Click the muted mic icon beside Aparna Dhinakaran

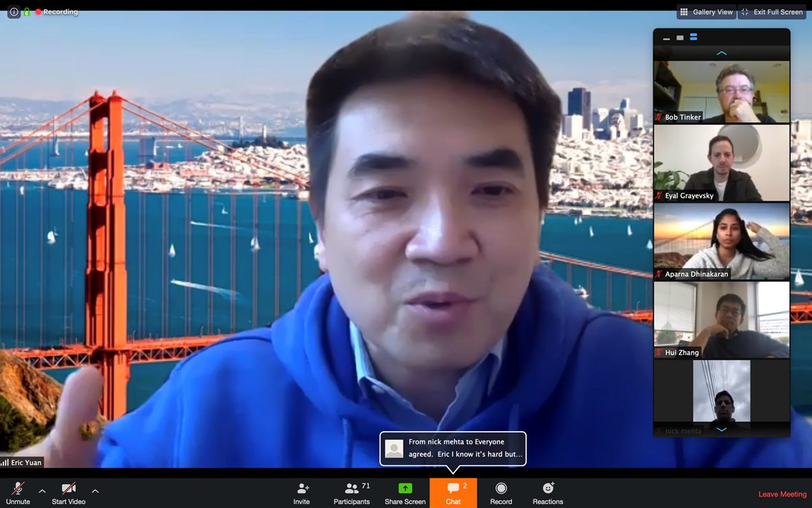[x=659, y=274]
